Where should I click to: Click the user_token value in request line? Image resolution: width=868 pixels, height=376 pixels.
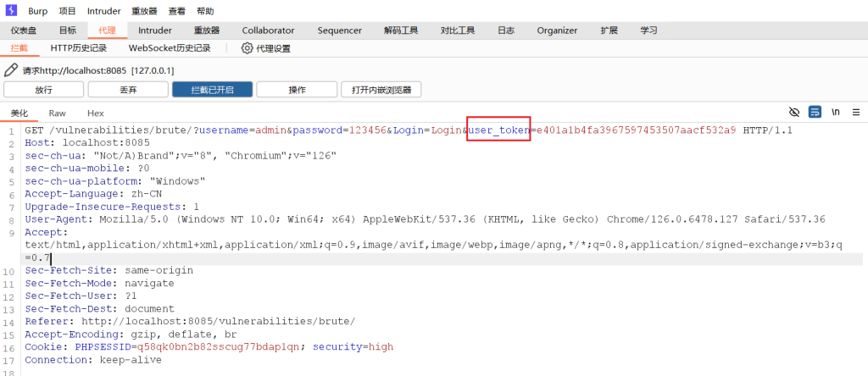(x=636, y=130)
